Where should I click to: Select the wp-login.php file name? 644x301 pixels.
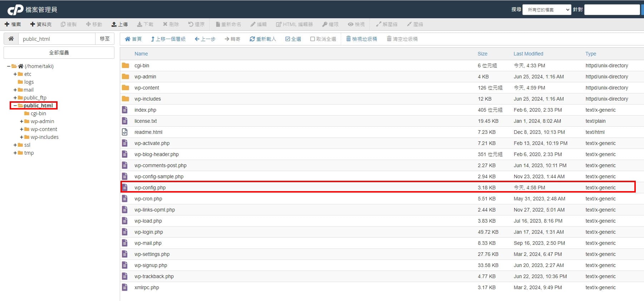[148, 232]
